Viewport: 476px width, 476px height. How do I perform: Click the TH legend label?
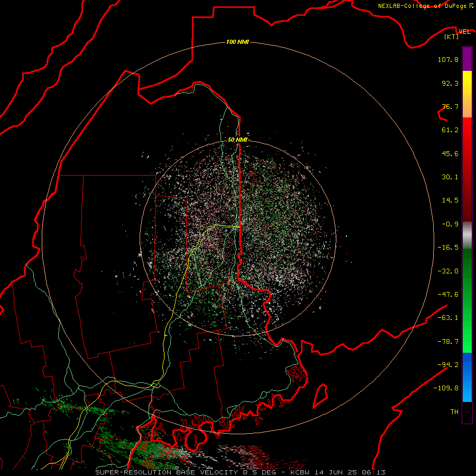(454, 412)
